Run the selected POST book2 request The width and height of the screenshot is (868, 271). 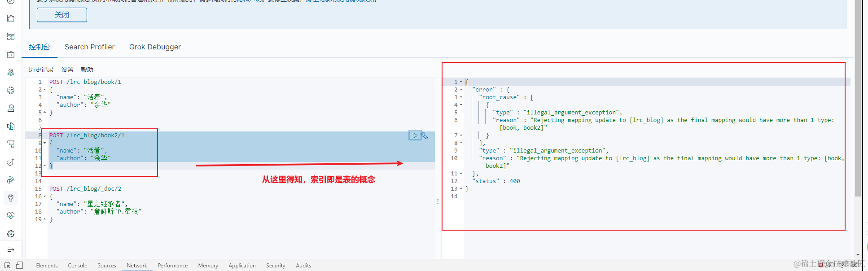click(x=415, y=135)
